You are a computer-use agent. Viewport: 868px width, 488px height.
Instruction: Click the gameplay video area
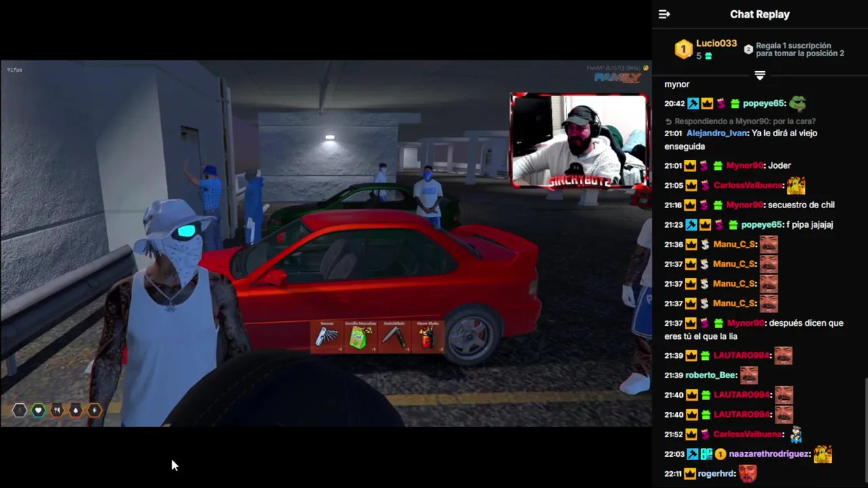pos(325,244)
